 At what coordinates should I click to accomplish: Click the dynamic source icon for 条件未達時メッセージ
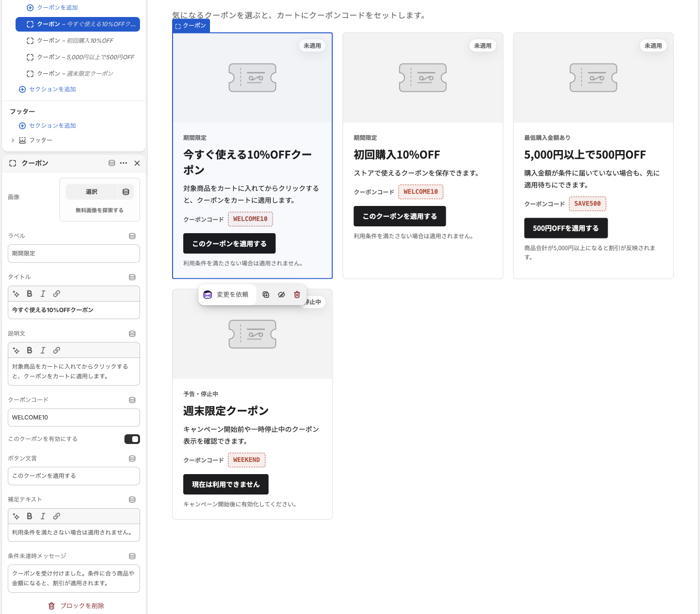pos(132,556)
